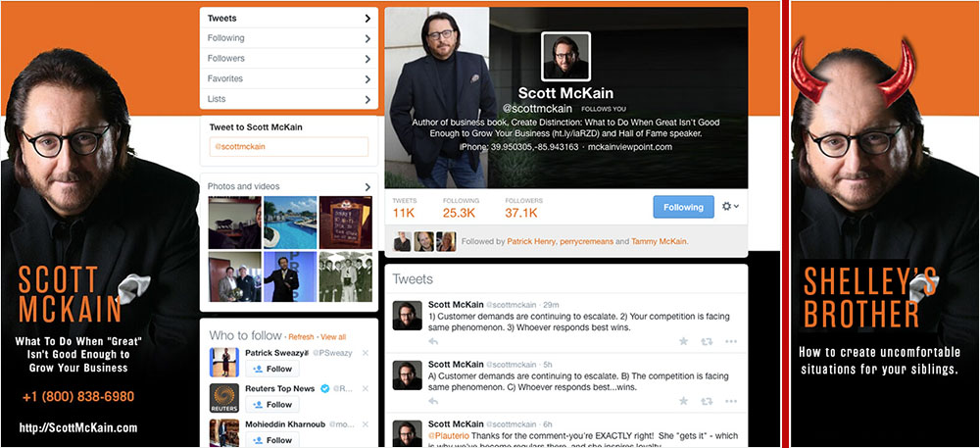980x448 pixels.
Task: Expand the Favorites row chevron
Action: pos(367,78)
